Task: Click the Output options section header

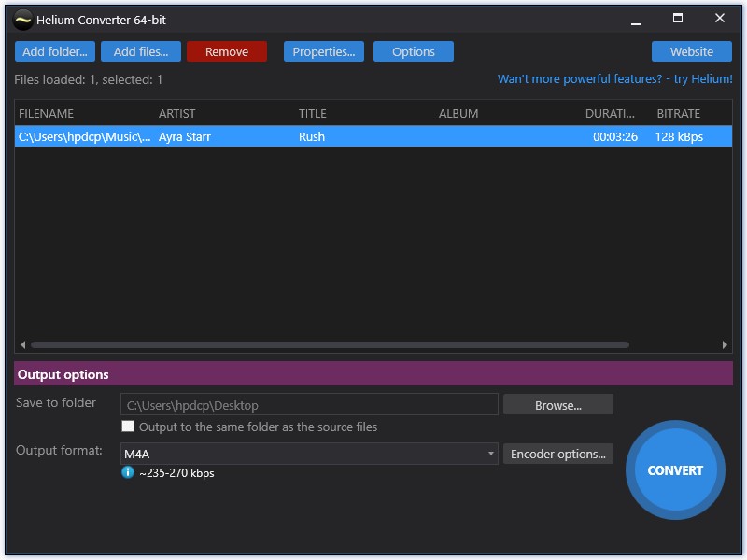Action: 373,374
